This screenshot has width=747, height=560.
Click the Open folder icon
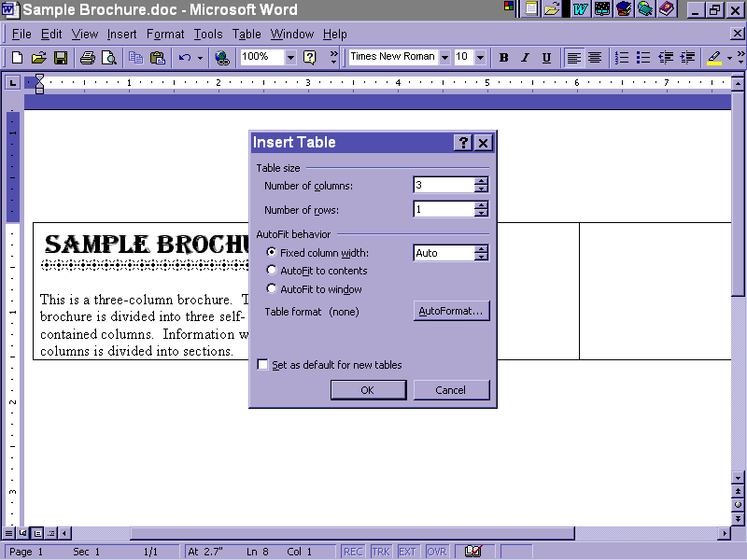pyautogui.click(x=38, y=58)
